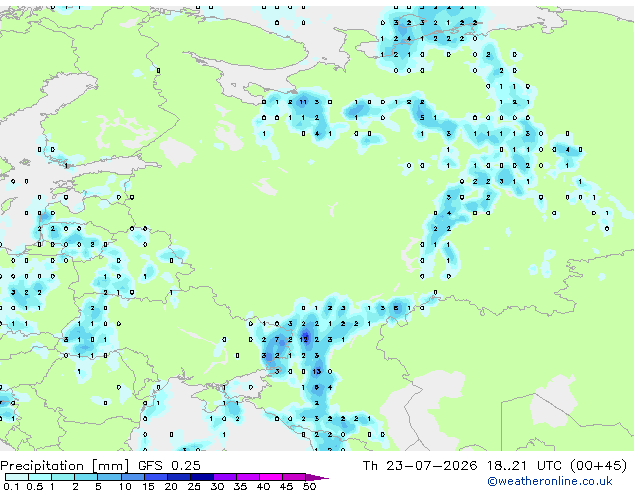The image size is (634, 490).
Task: Click the 5–10 mm legend swatch
Action: 109,477
